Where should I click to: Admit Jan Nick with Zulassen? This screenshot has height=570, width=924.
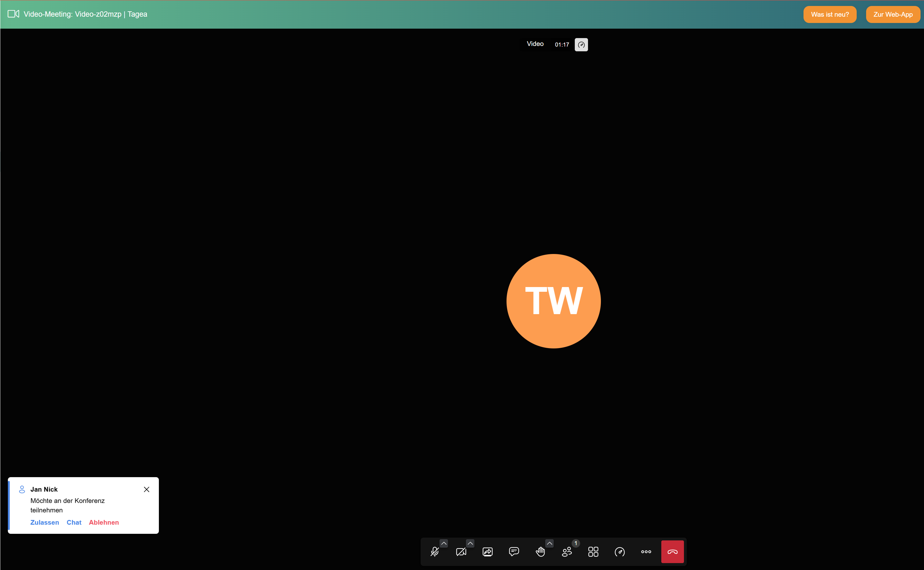coord(44,522)
